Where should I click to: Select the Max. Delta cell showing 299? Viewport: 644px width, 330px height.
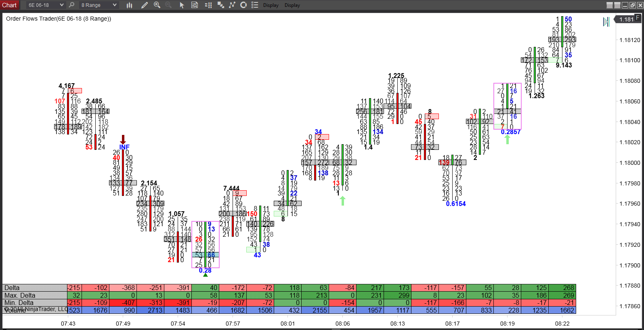point(397,295)
